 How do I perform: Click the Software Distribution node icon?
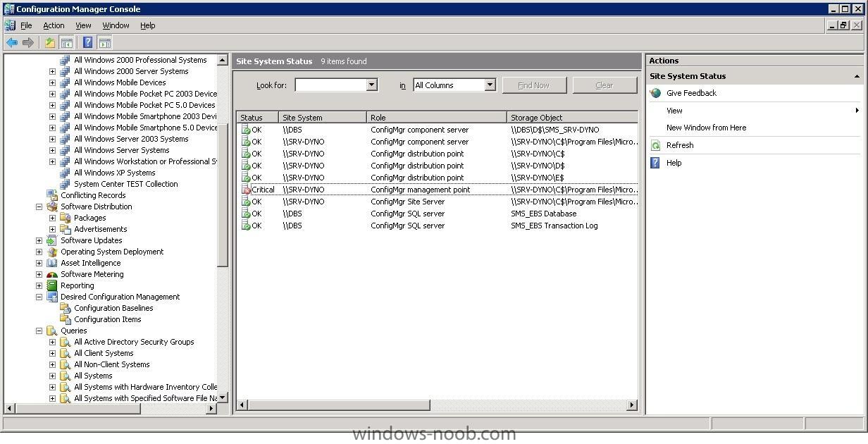(52, 206)
